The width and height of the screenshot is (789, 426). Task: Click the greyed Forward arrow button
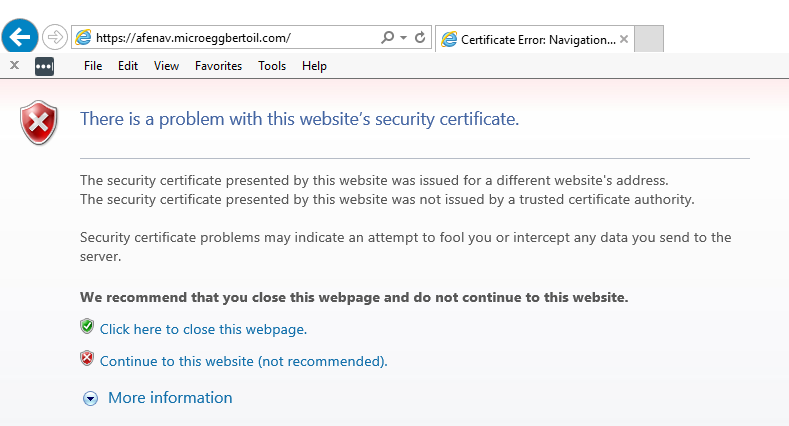click(x=55, y=38)
